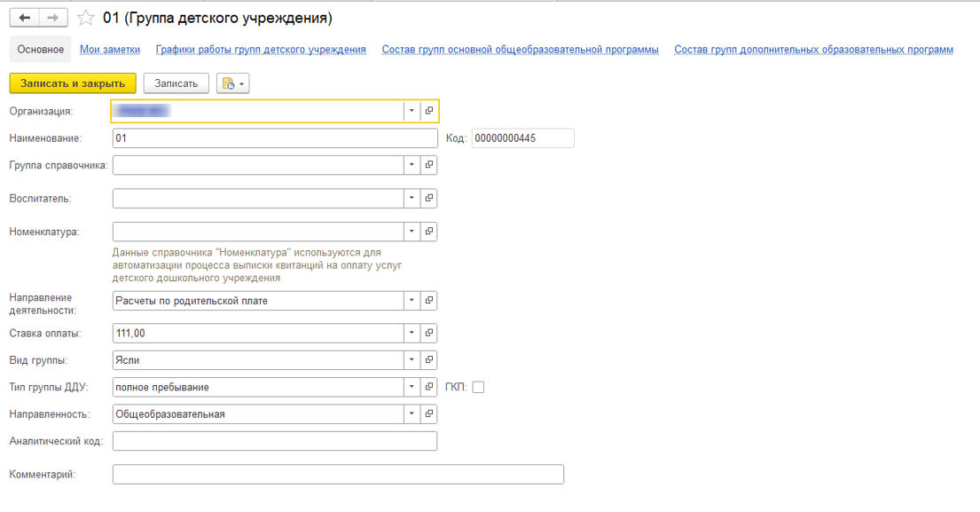Switch to the Мои заметки tab
This screenshot has width=980, height=512.
109,50
